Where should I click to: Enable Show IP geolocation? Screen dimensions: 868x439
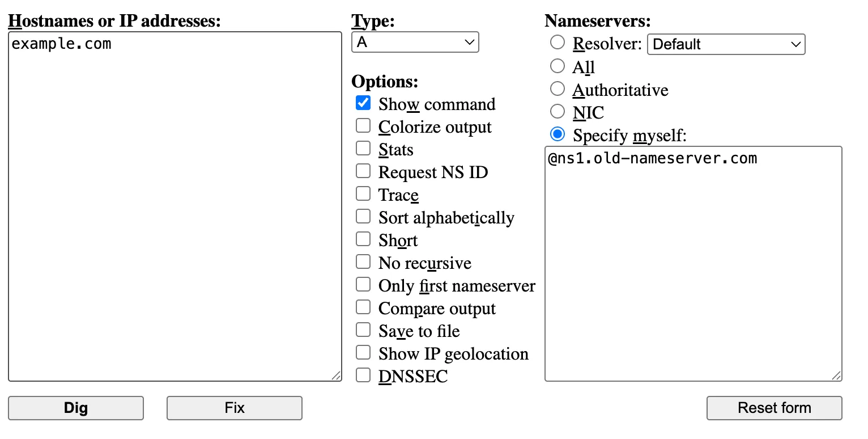click(363, 352)
